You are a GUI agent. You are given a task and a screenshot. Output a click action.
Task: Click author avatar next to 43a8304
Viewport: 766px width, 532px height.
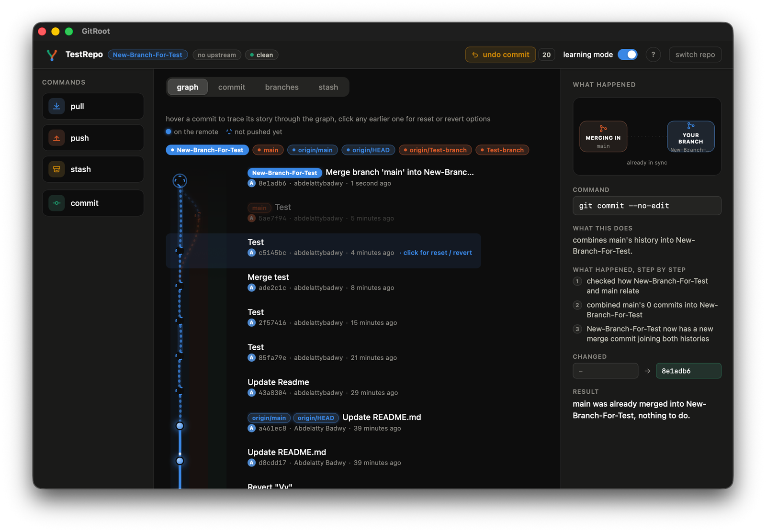click(x=251, y=393)
